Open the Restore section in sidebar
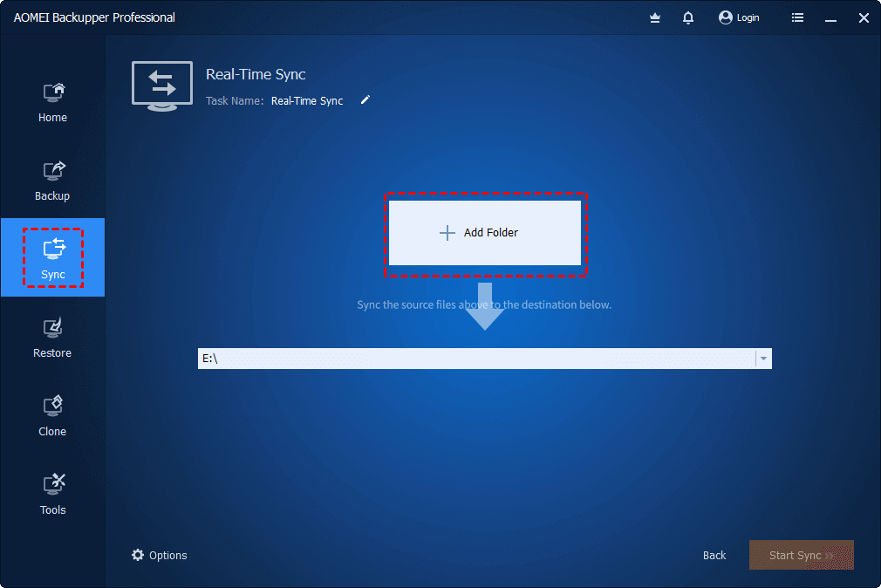 (x=53, y=338)
